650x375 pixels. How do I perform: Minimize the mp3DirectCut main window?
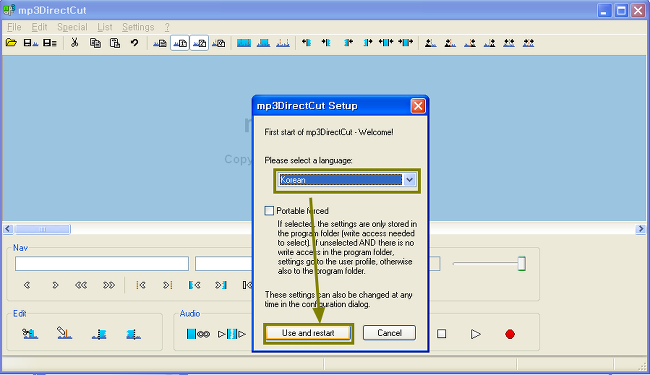(604, 10)
